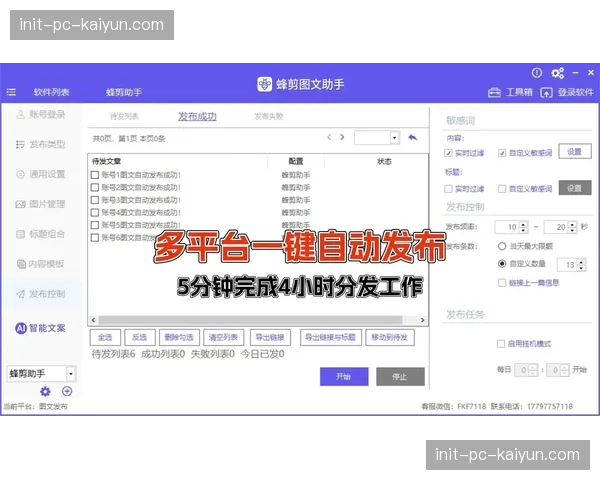The height and width of the screenshot is (480, 600).
Task: Click the 清空列表 button
Action: [x=223, y=337]
